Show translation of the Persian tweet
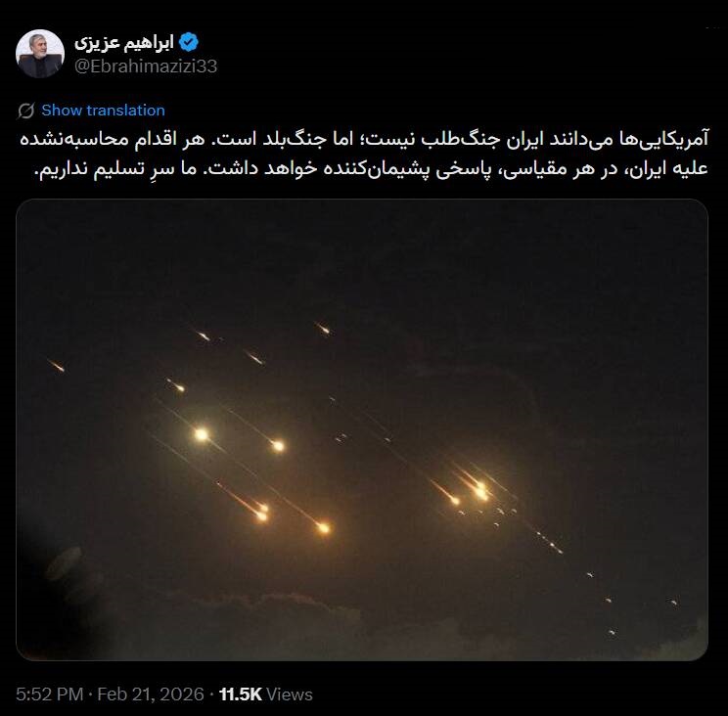Image resolution: width=728 pixels, height=716 pixels. tap(103, 111)
